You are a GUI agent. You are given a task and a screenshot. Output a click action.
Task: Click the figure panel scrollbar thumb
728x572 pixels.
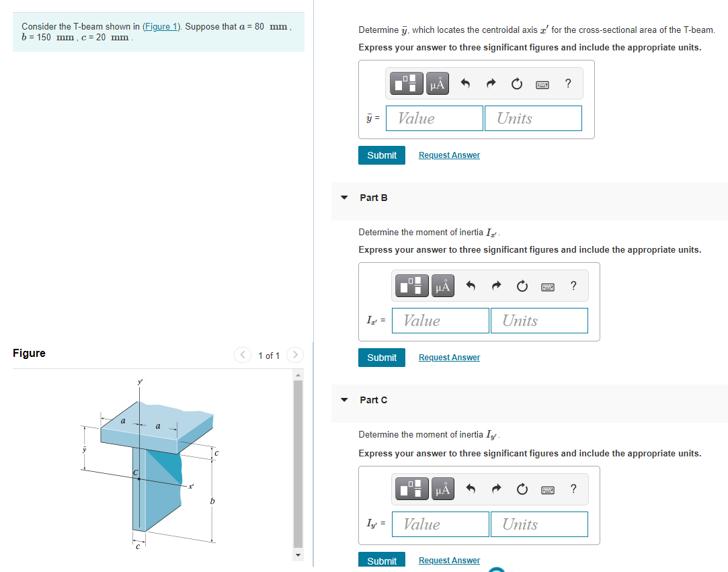(298, 464)
